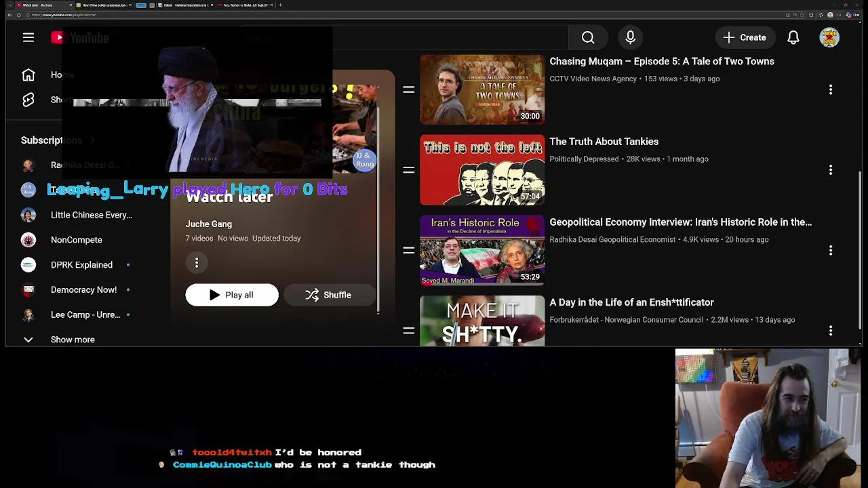Open the account avatar menu
The image size is (868, 488).
tap(829, 38)
